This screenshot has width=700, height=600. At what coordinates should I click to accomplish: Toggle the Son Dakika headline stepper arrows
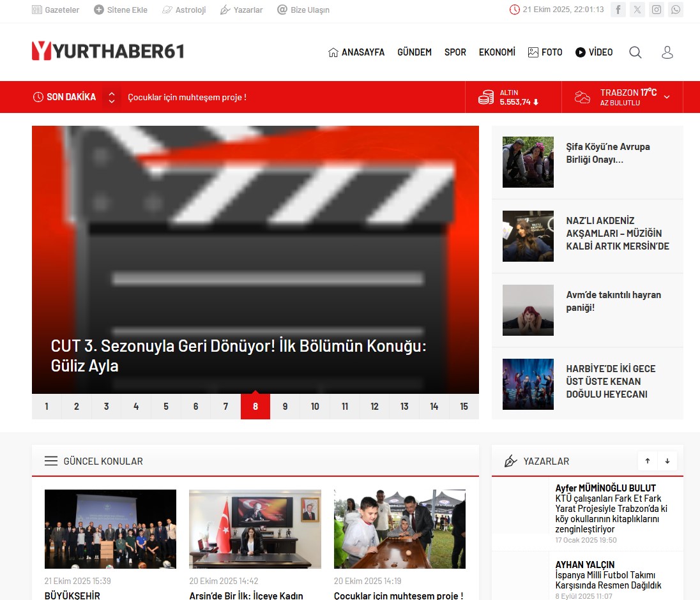(x=112, y=97)
